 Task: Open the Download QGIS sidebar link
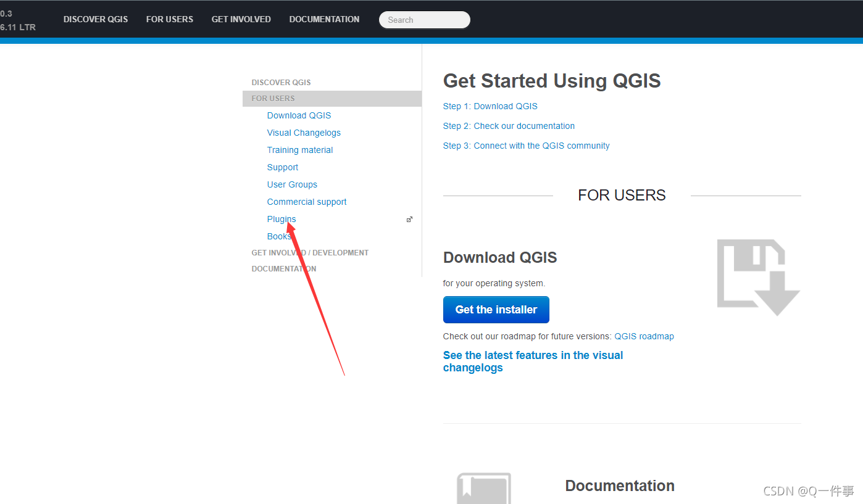tap(299, 115)
